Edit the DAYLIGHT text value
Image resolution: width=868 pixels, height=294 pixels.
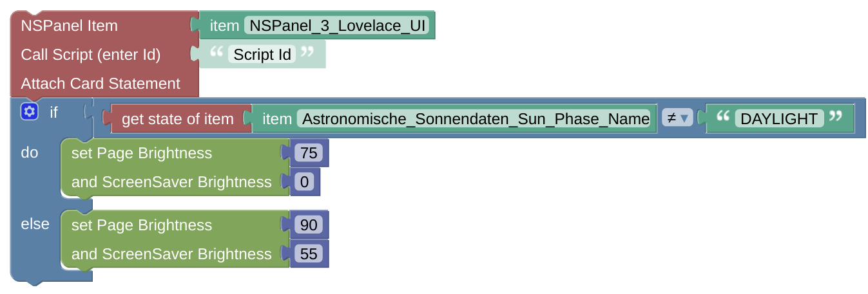tap(779, 119)
